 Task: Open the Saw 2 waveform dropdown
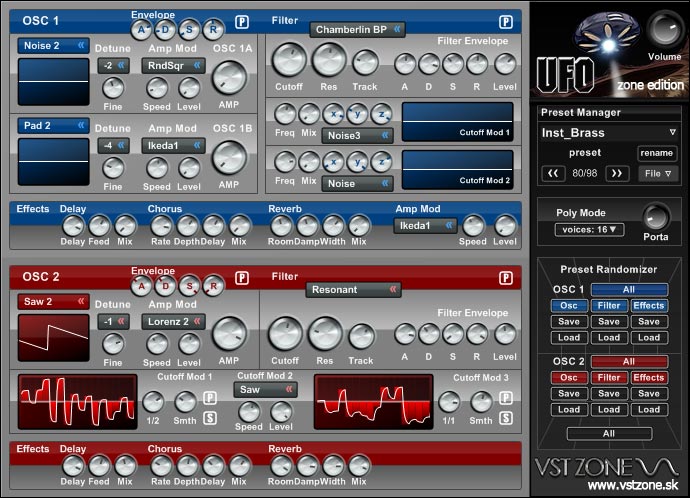(x=54, y=302)
